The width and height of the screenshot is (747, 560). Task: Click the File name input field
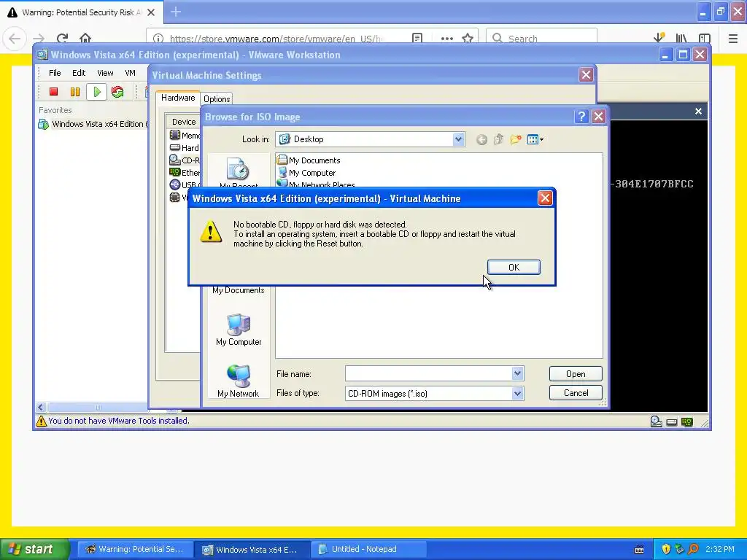[428, 374]
